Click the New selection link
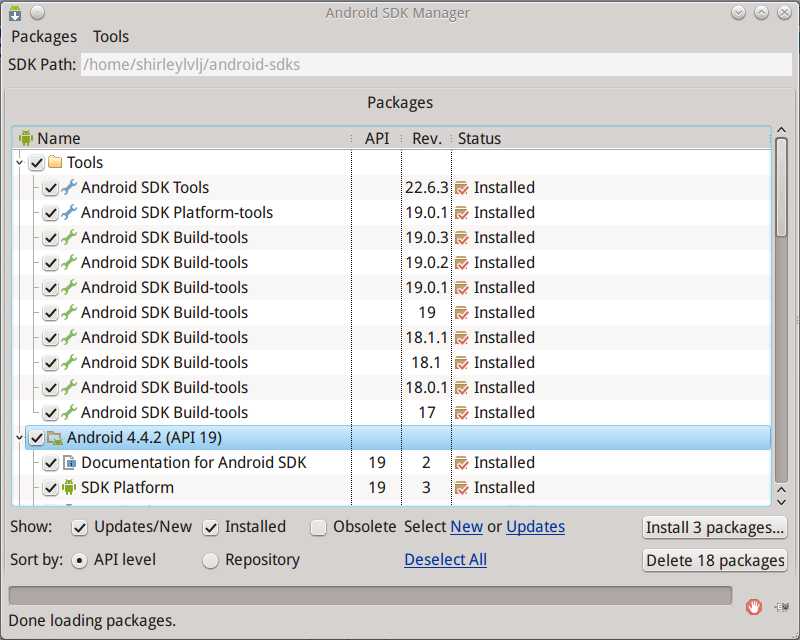Image resolution: width=800 pixels, height=640 pixels. coord(466,527)
